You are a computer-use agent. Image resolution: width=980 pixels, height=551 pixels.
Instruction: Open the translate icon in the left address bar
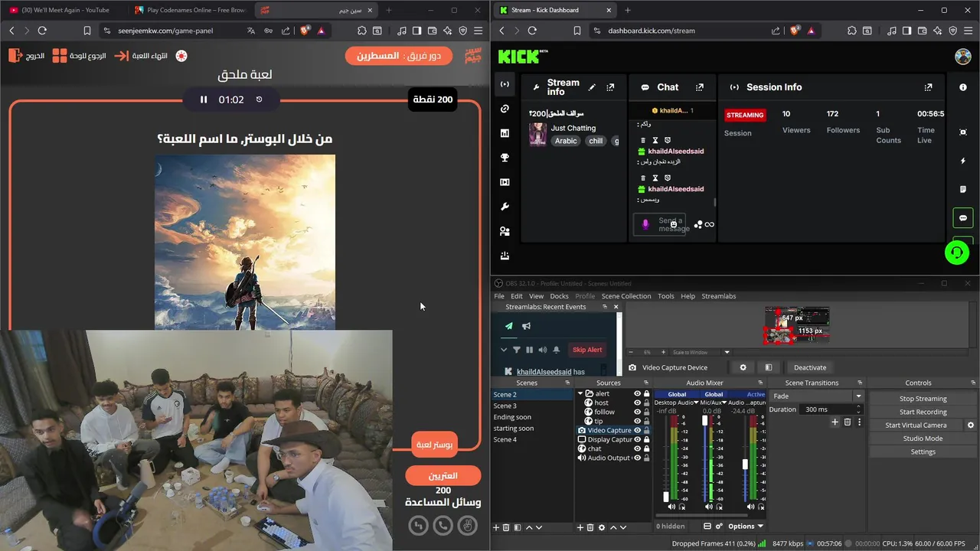(251, 31)
